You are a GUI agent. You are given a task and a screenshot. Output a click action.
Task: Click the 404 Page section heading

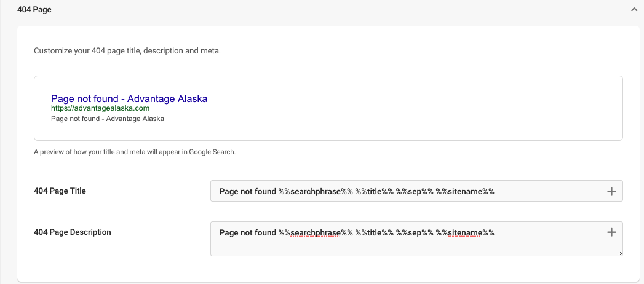point(34,9)
